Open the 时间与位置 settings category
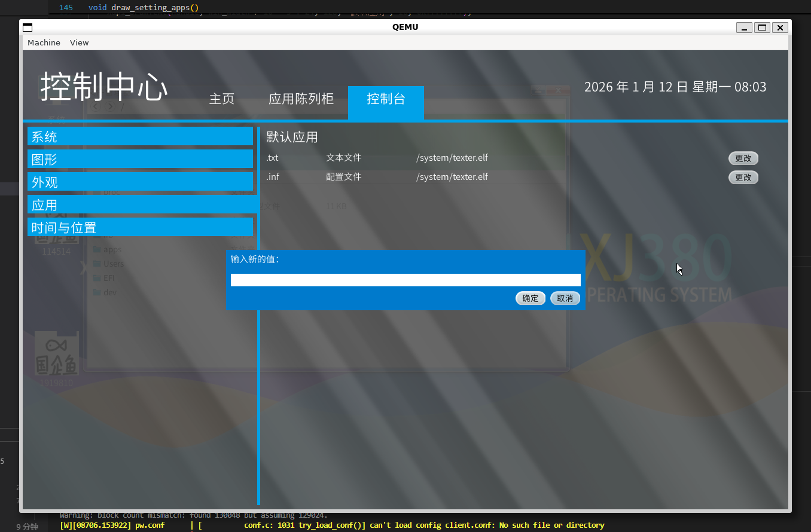Viewport: 811px width, 532px height. coord(140,227)
